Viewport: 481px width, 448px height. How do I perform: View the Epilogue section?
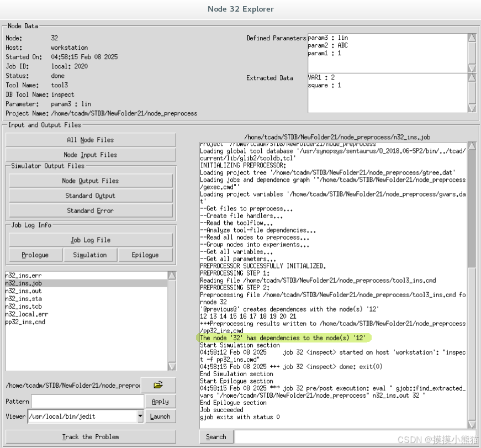pyautogui.click(x=145, y=255)
